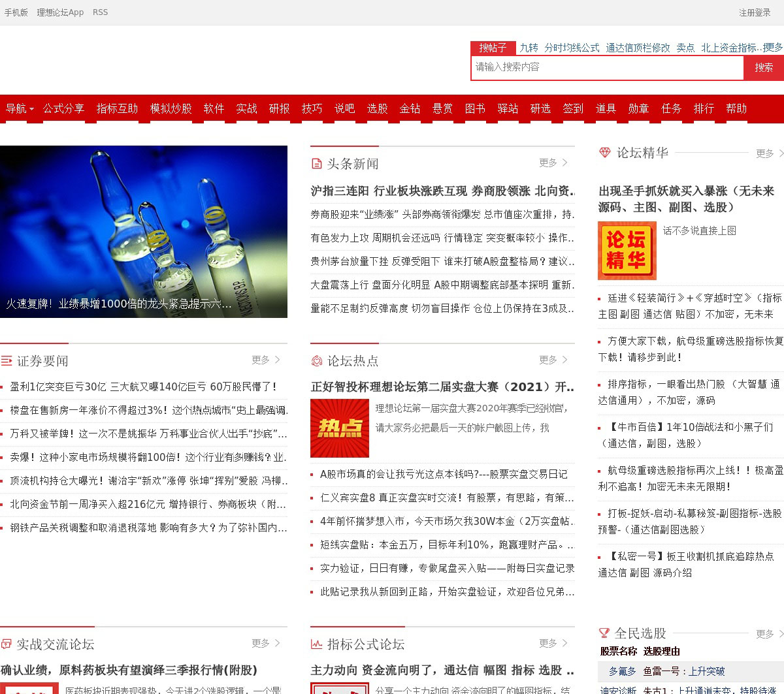The width and height of the screenshot is (784, 694).
Task: Go to 签到 in navigation bar
Action: [573, 108]
